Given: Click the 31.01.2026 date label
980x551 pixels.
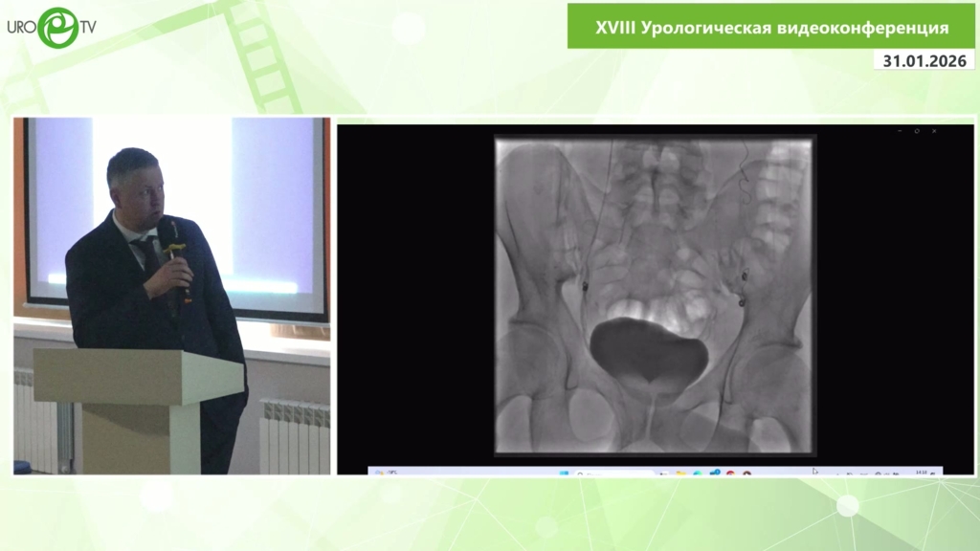Looking at the screenshot, I should (925, 60).
